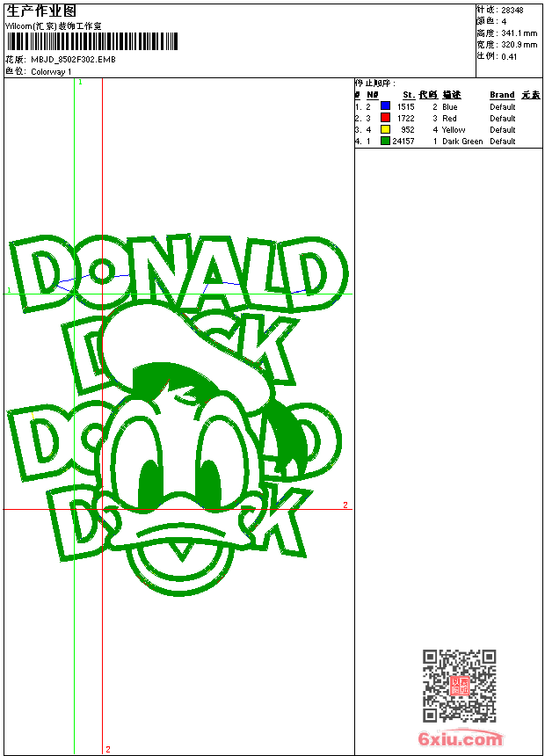The height and width of the screenshot is (756, 545).
Task: Click stitch count 1722 in Red row
Action: click(405, 118)
